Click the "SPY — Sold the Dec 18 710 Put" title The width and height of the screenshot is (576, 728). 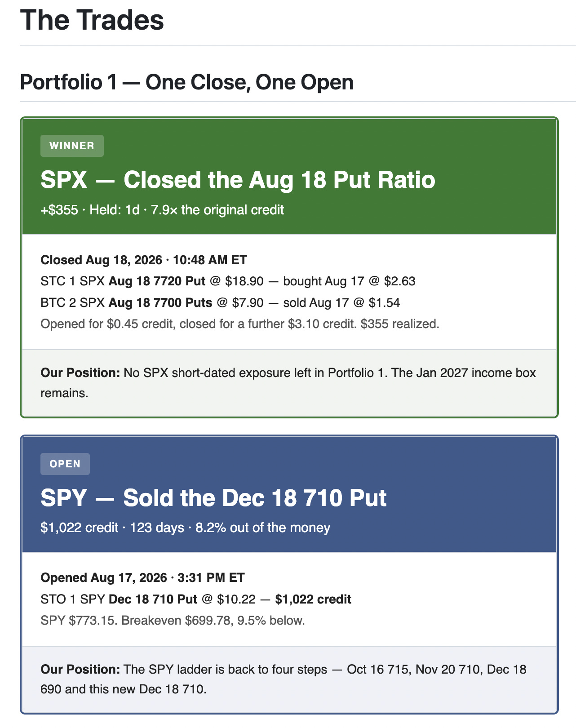click(213, 498)
